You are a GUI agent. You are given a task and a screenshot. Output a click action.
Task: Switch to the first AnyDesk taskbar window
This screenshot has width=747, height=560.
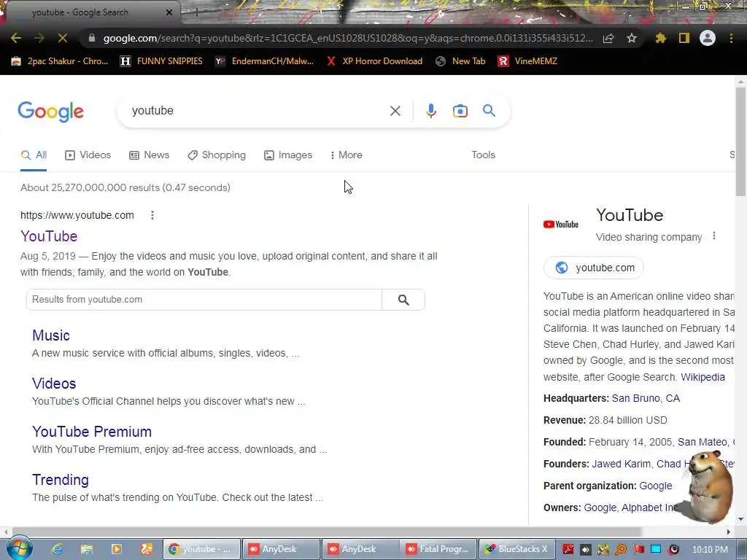280,549
